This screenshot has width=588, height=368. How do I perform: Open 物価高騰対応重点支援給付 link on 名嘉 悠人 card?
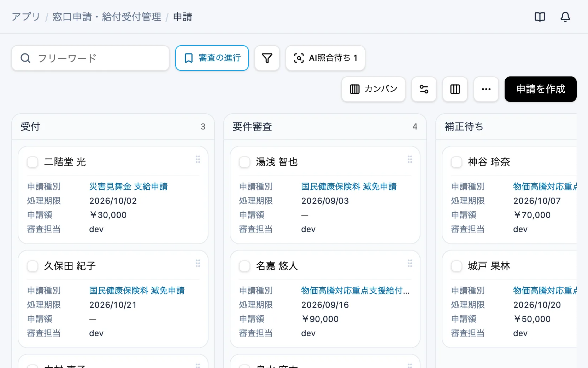pyautogui.click(x=355, y=291)
